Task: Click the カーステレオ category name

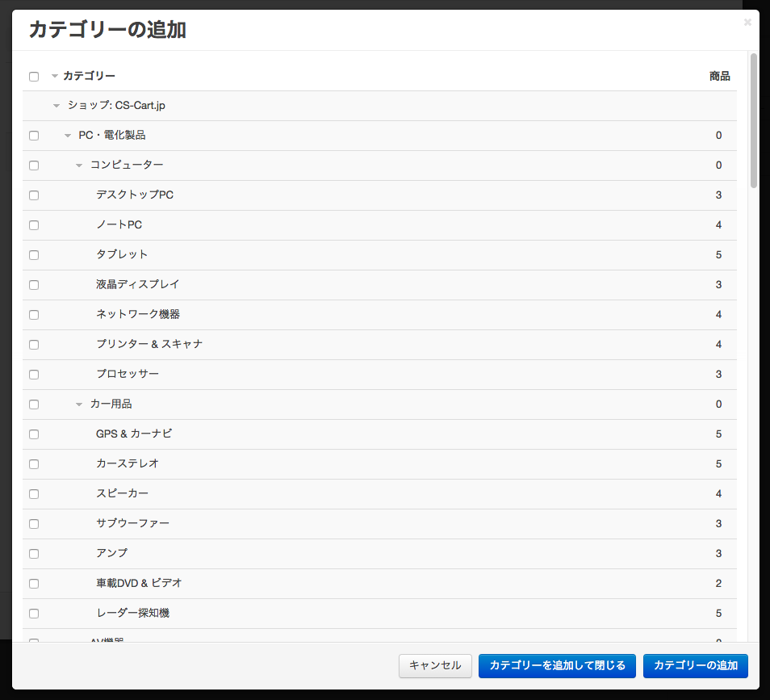Action: (x=128, y=463)
